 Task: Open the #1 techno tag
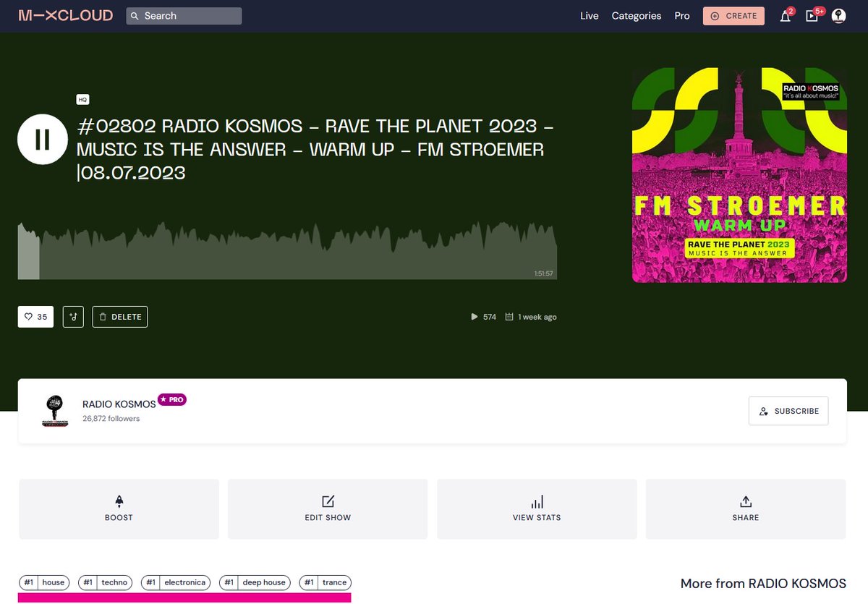(105, 582)
